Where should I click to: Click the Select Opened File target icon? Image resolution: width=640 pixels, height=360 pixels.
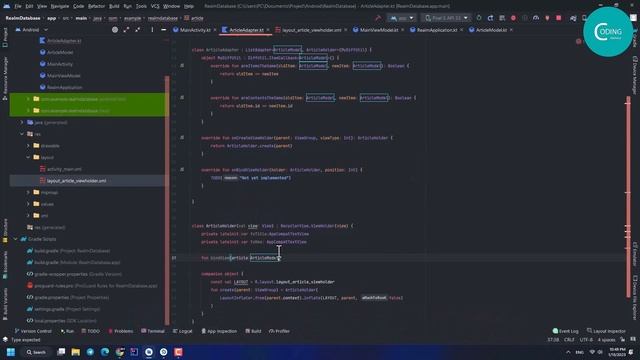[x=115, y=30]
